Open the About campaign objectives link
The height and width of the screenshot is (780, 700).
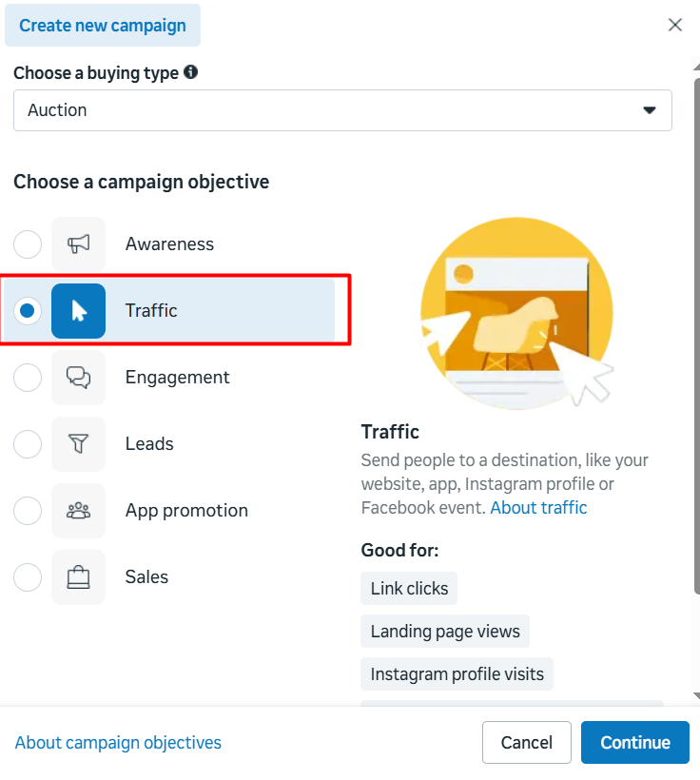(x=118, y=743)
